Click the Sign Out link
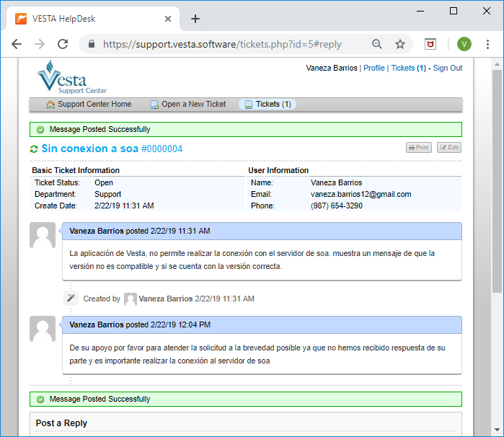504x437 pixels. pos(447,68)
